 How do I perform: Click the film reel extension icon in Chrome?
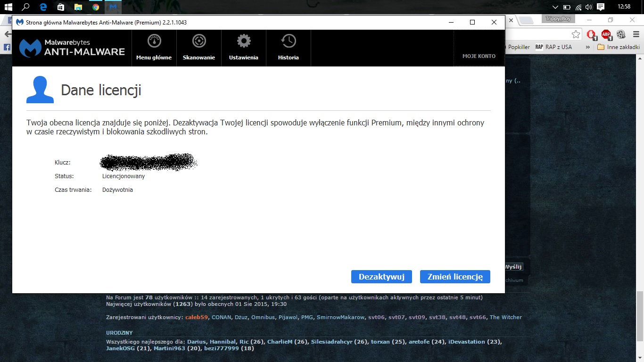621,34
